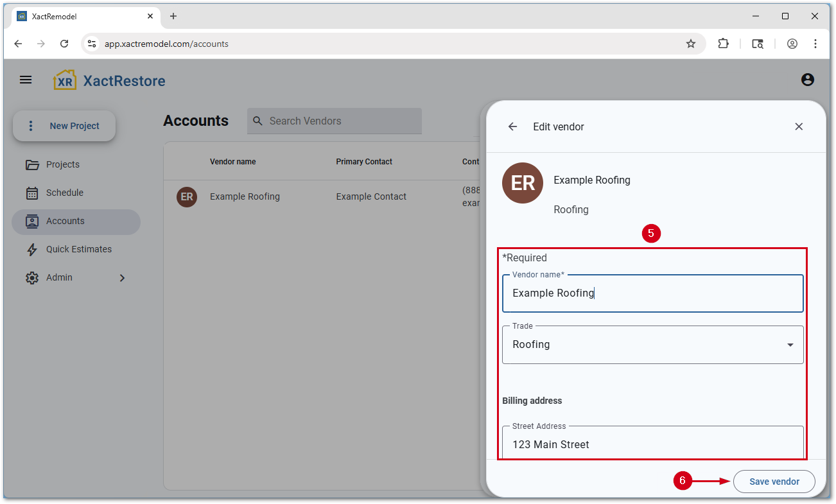Click the Edit vendor panel title
This screenshot has width=836, height=504.
(x=559, y=126)
